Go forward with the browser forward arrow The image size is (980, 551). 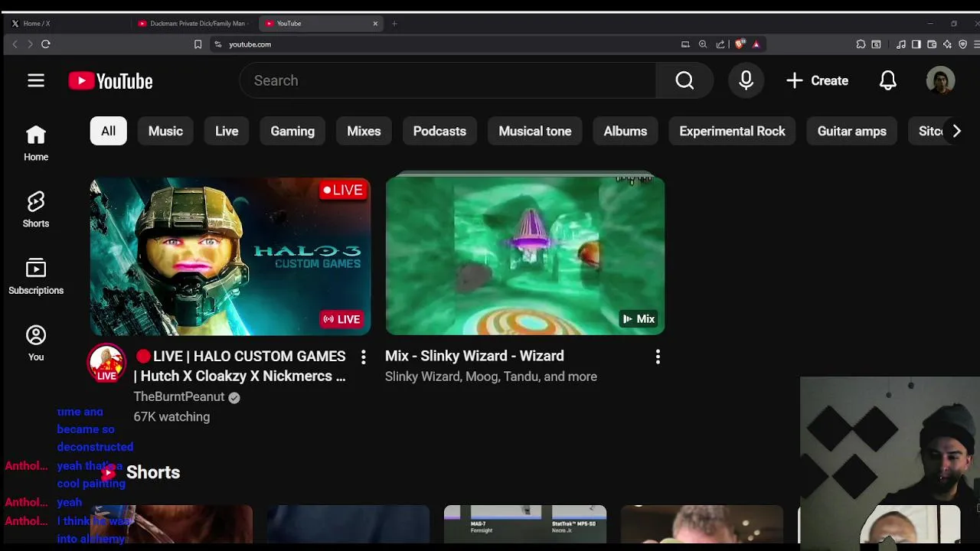(30, 44)
